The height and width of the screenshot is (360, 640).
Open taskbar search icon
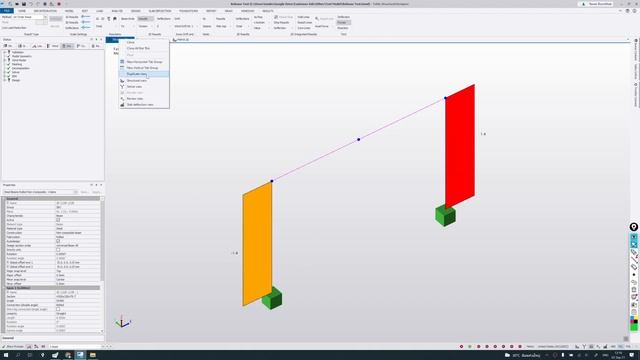(18, 355)
